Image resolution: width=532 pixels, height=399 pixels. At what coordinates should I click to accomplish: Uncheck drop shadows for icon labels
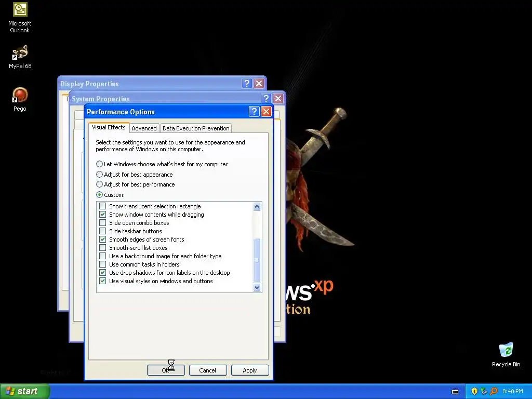point(102,272)
